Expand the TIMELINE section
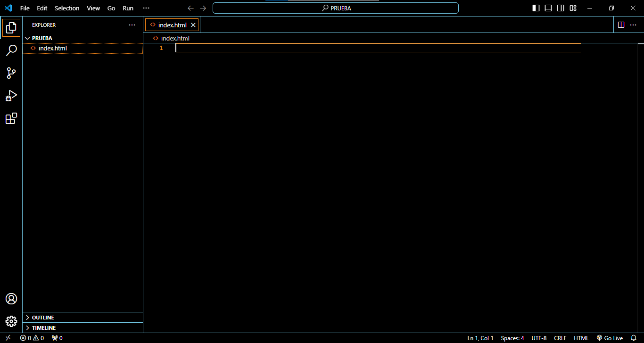Viewport: 644px width, 343px height. click(83, 327)
